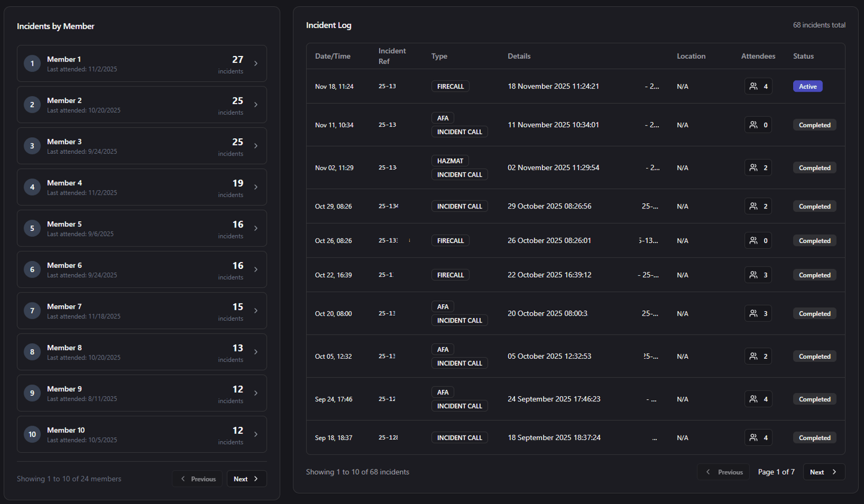Click the rank 1 badge for Member 1

pyautogui.click(x=32, y=63)
